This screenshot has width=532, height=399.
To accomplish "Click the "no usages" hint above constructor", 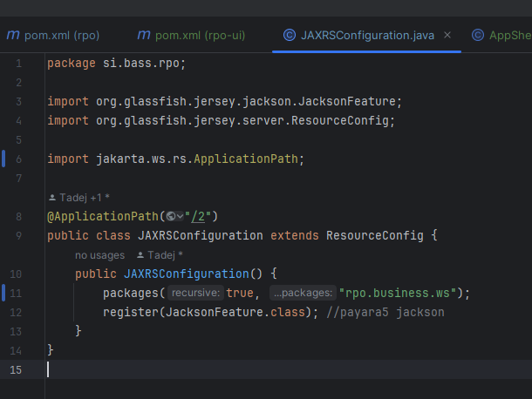I will [99, 255].
